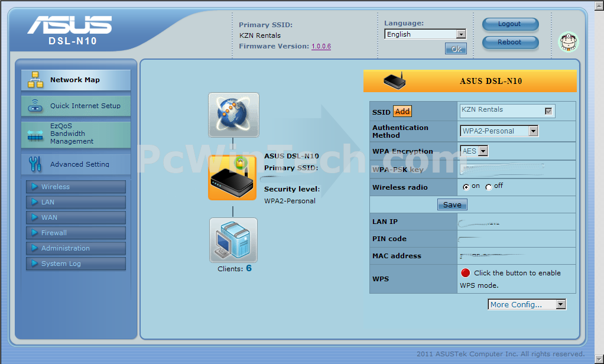This screenshot has height=364, width=604.
Task: Open Advanced Setting menu
Action: pos(76,164)
